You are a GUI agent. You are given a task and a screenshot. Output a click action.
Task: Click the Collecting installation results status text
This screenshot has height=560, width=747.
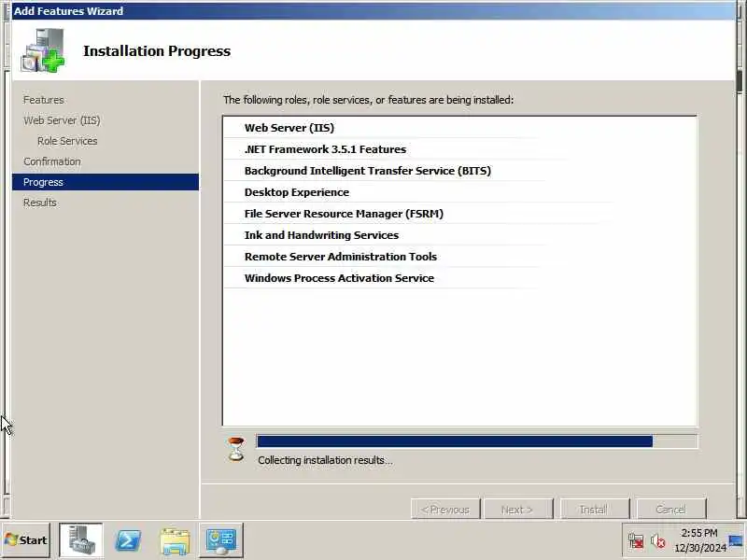point(325,460)
